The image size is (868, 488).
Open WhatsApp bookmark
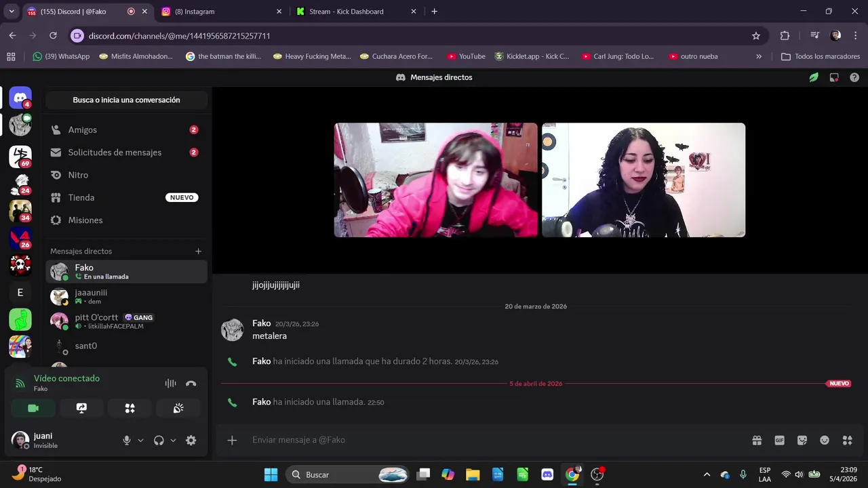pyautogui.click(x=61, y=56)
